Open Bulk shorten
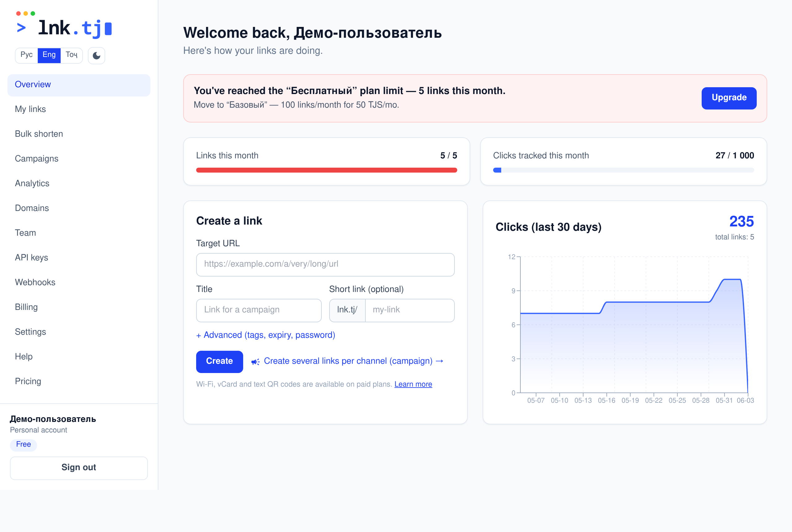792x532 pixels. [79, 134]
